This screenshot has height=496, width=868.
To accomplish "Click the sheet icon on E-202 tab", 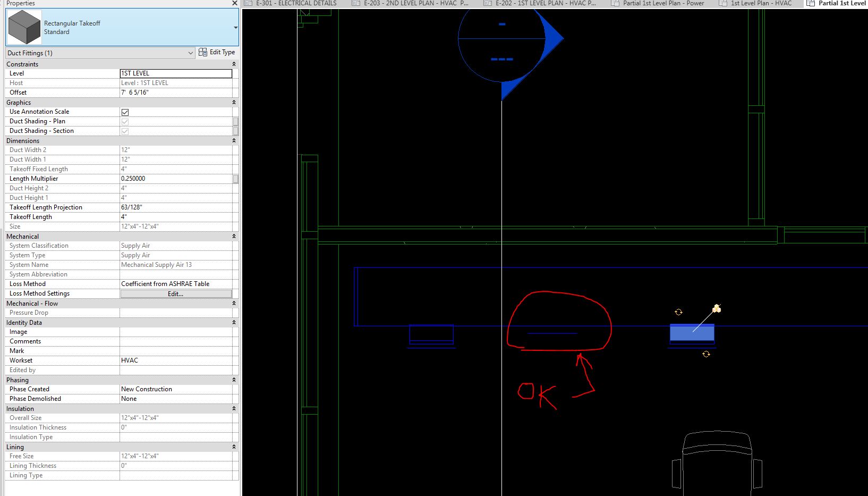I will coord(487,3).
